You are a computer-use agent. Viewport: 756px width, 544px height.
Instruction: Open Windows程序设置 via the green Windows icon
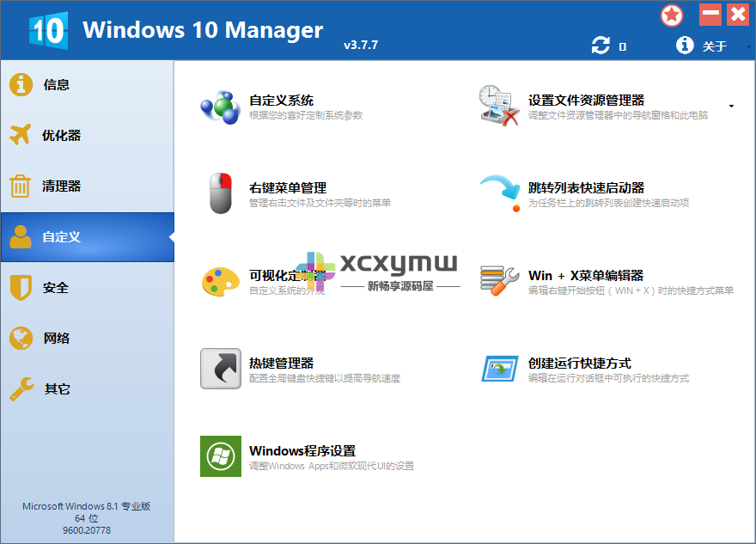220,456
